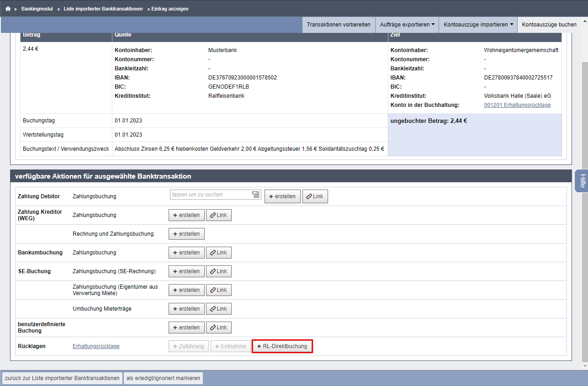Focus the Debitor search input field
Viewport: 588px width, 386px height.
(211, 195)
